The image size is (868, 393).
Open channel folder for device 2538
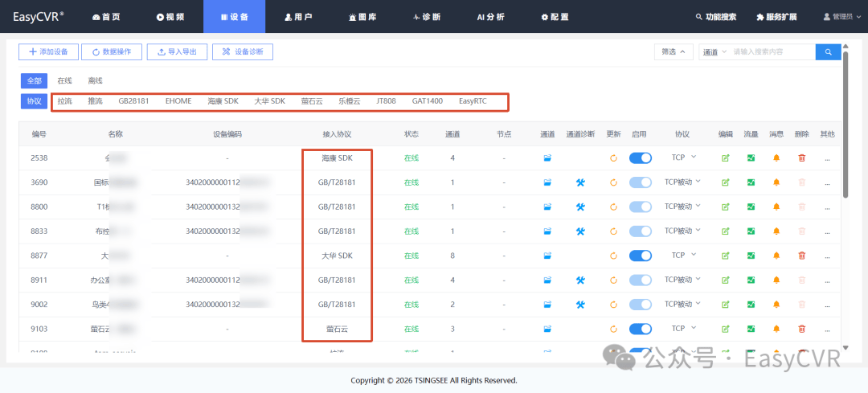click(x=547, y=158)
